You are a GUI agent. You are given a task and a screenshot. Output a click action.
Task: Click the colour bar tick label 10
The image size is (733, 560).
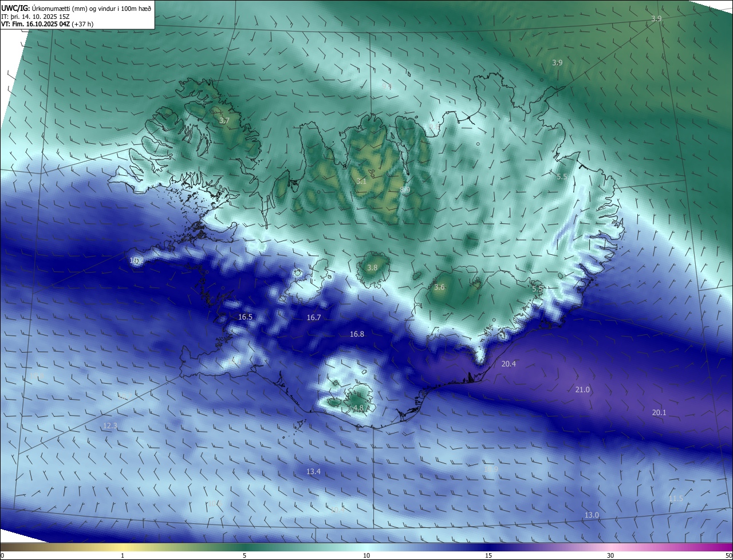point(366,555)
